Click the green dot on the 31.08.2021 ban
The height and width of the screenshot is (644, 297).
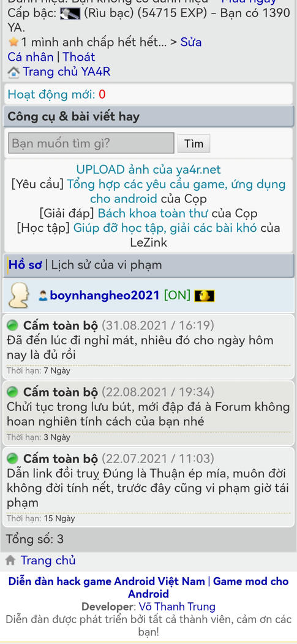coord(13,326)
